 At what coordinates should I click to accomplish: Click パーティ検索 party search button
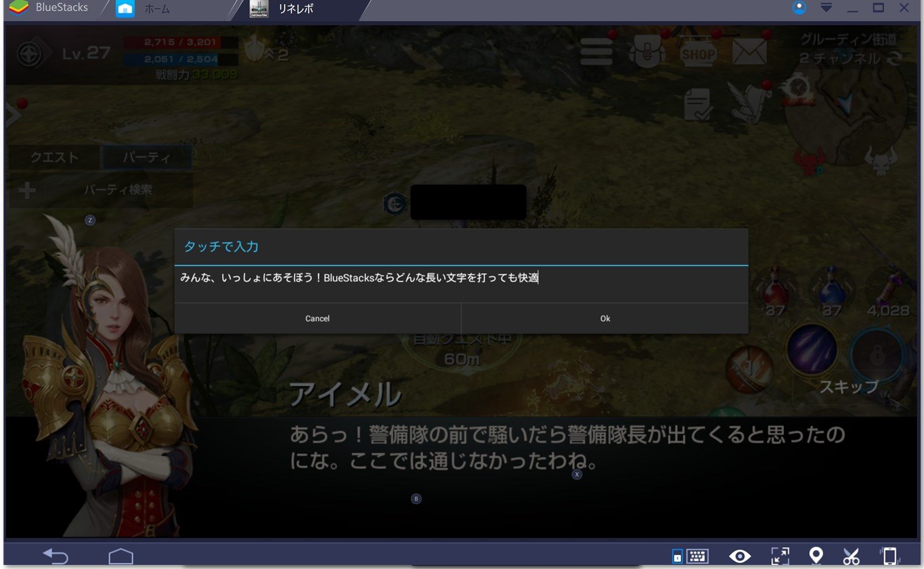[x=118, y=190]
